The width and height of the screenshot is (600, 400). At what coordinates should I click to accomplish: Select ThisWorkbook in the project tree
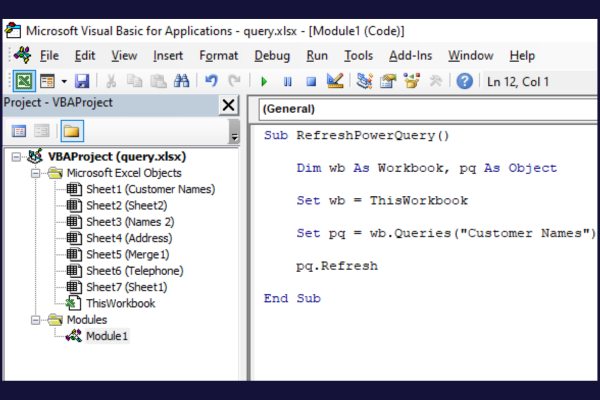click(120, 303)
